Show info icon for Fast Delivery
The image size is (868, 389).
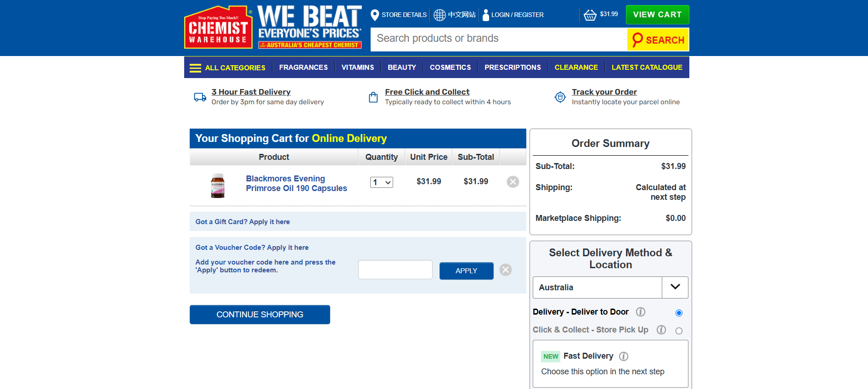624,356
